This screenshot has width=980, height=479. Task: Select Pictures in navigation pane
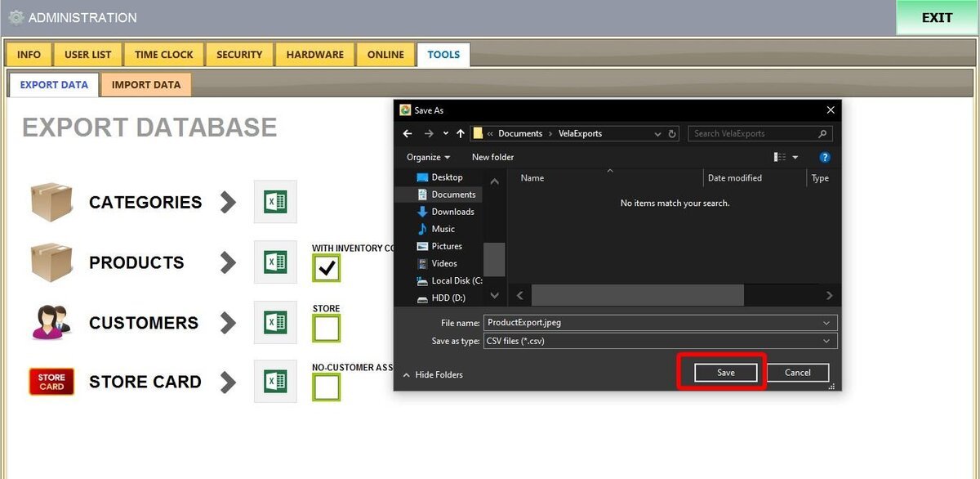pos(439,246)
